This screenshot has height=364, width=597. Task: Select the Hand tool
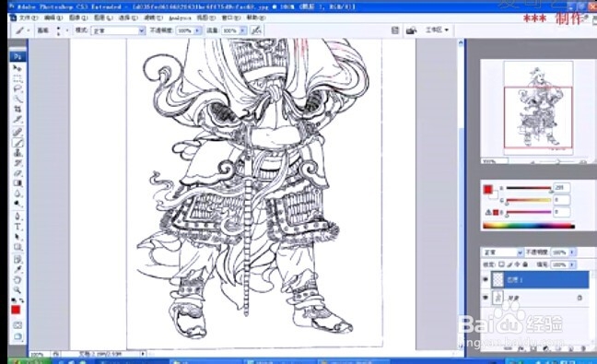click(x=18, y=280)
